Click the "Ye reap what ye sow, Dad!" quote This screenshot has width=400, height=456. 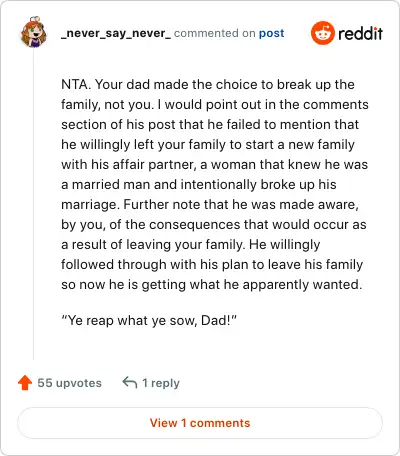149,320
